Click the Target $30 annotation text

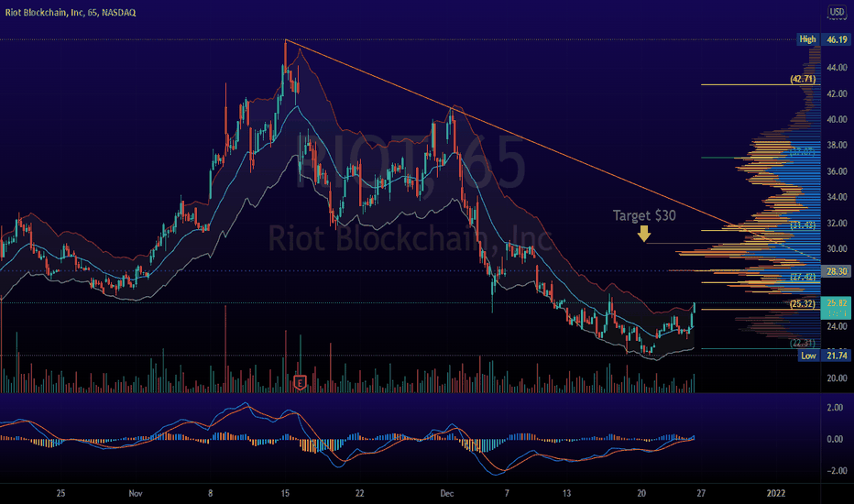pyautogui.click(x=644, y=215)
